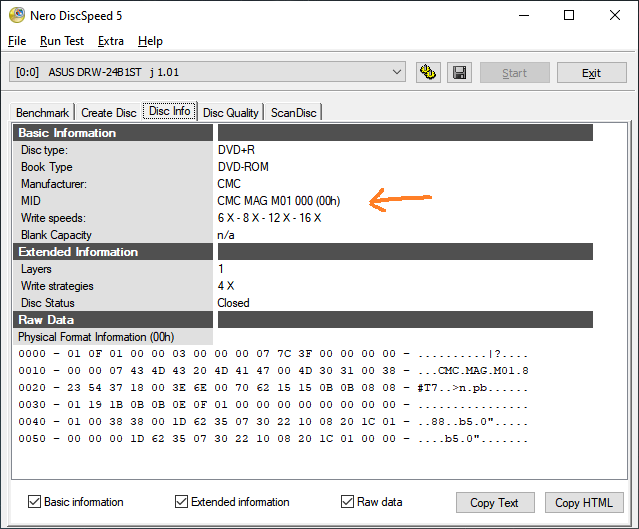Click the Copy HTML button
The height and width of the screenshot is (529, 639).
pyautogui.click(x=584, y=503)
